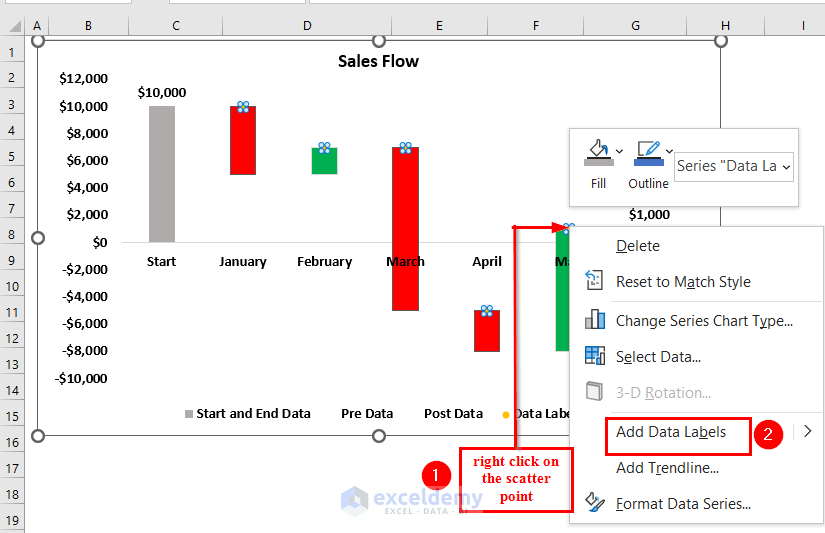The height and width of the screenshot is (533, 825).
Task: Open the Series "Data La" element selector
Action: click(733, 166)
